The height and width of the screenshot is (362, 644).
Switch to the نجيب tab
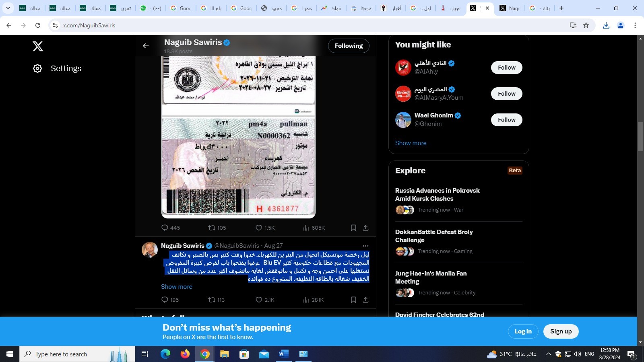[451, 8]
